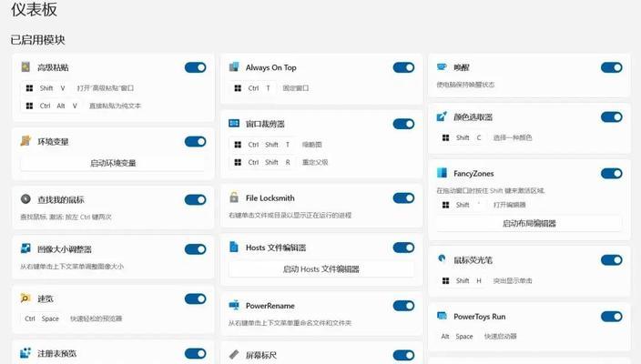Click Windows key icon beside Shift H
Viewport: 641px width, 364px height.
446,280
